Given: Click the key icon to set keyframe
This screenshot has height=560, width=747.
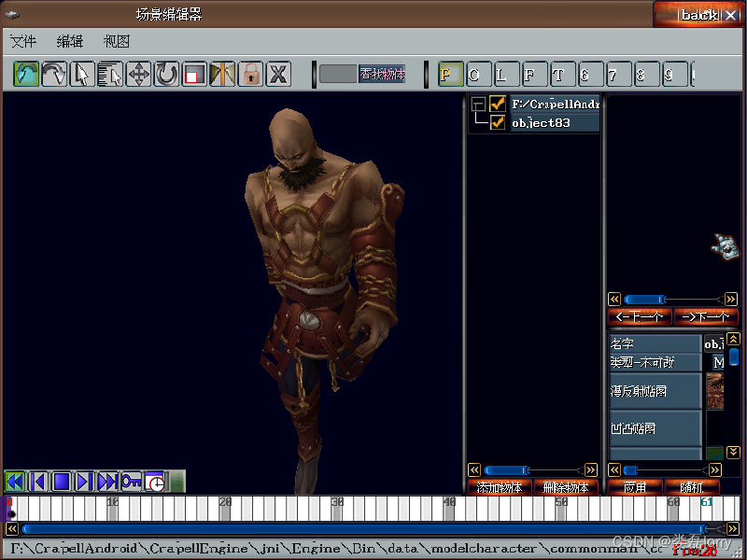Looking at the screenshot, I should point(131,482).
